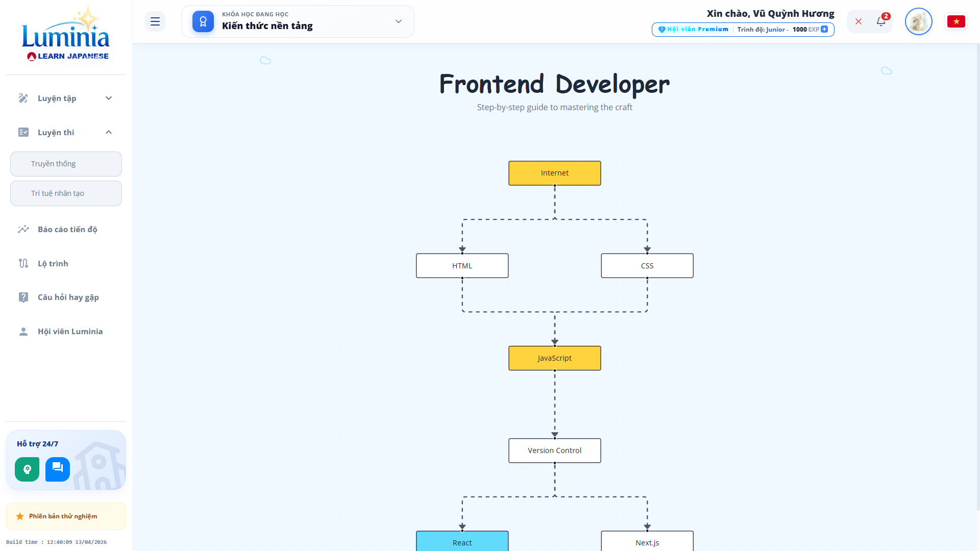Click the red X icon in header
Viewport: 980px width, 551px height.
pos(859,21)
